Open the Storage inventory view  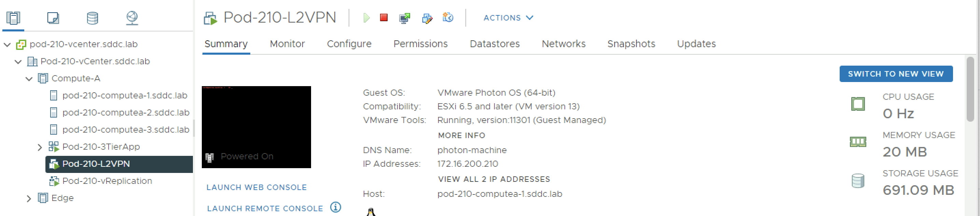[x=93, y=18]
